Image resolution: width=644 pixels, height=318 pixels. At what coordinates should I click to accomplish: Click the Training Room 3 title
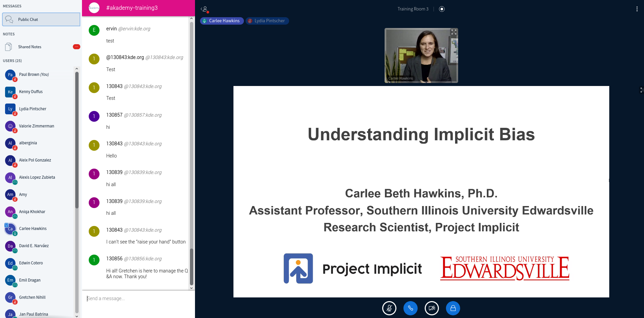(413, 9)
